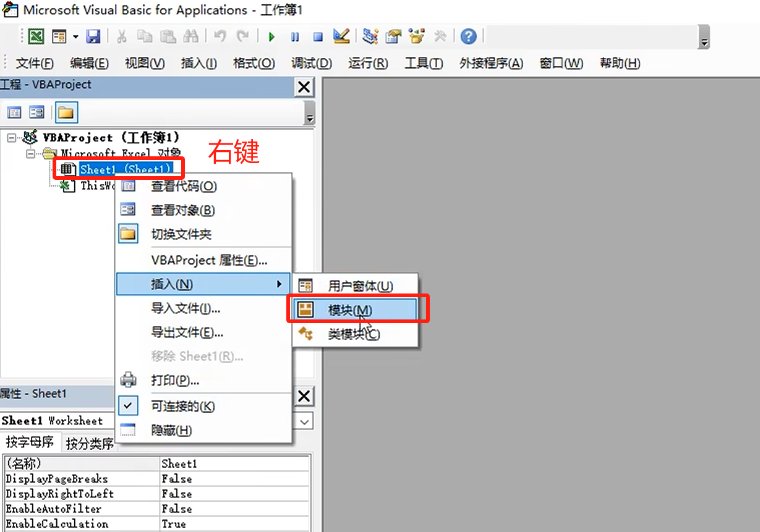Open the 编辑(E) menu

pyautogui.click(x=89, y=63)
